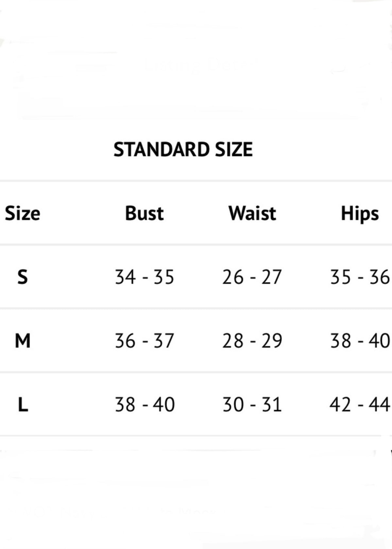Click the small bust value 34 - 35
392x549 pixels.
click(x=145, y=277)
